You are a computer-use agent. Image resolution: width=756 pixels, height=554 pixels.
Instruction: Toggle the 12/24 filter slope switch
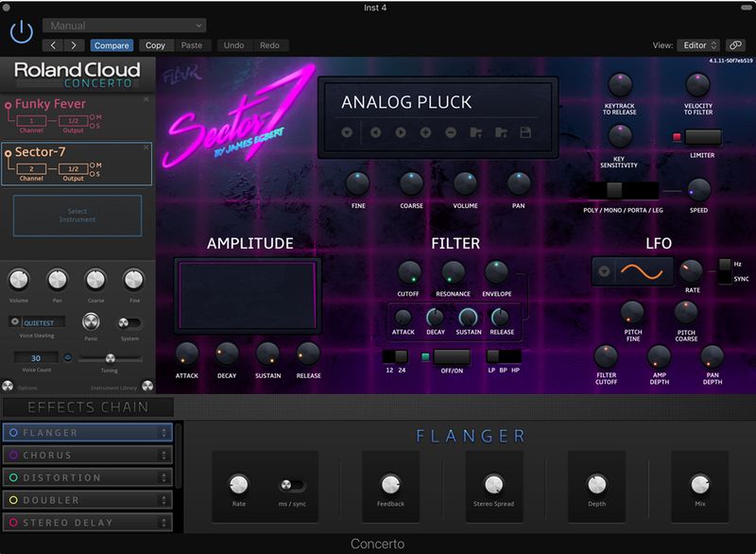click(x=395, y=356)
